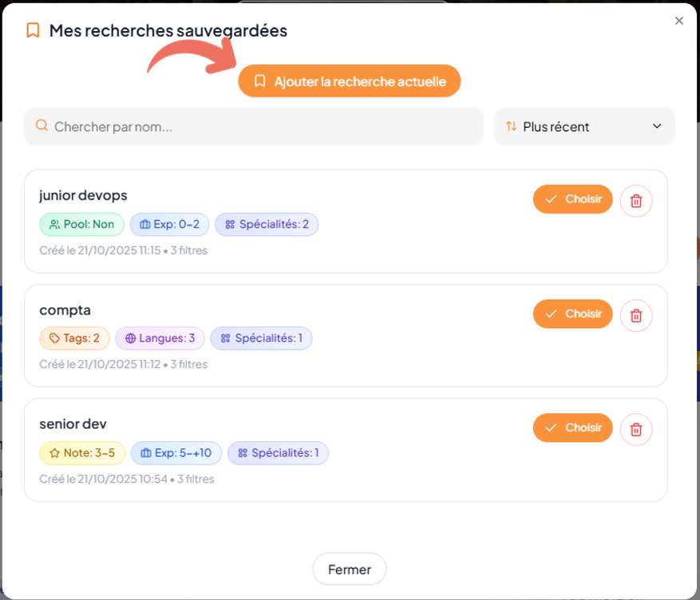Delete the 'junior devops' saved search

pos(636,200)
